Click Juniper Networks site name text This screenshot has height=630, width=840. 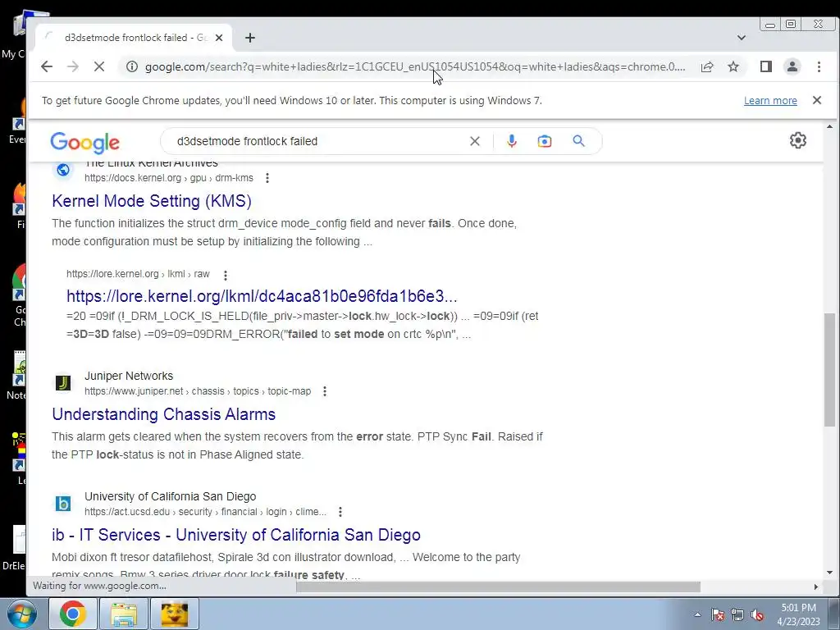coord(129,376)
